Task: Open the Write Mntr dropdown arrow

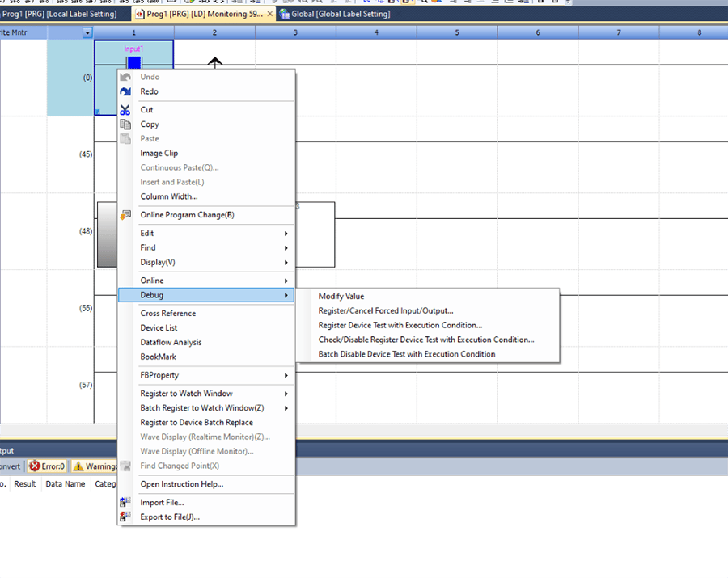Action: (x=87, y=32)
